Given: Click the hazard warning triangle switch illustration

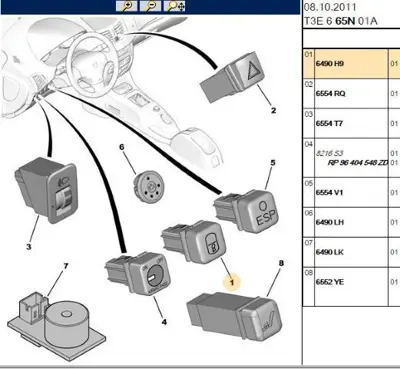Looking at the screenshot, I should point(233,77).
